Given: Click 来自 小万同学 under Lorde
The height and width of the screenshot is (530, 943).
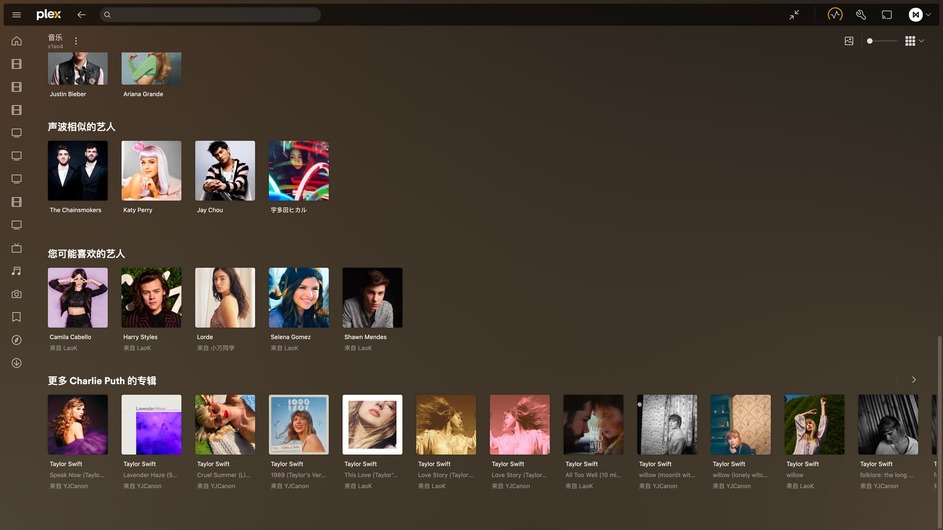Looking at the screenshot, I should [215, 348].
